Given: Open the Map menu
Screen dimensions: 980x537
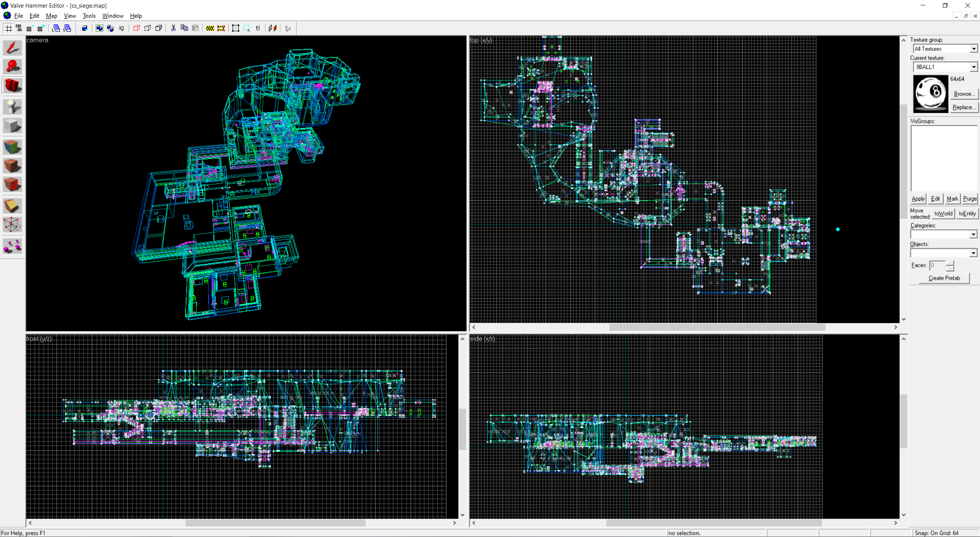Looking at the screenshot, I should point(51,16).
